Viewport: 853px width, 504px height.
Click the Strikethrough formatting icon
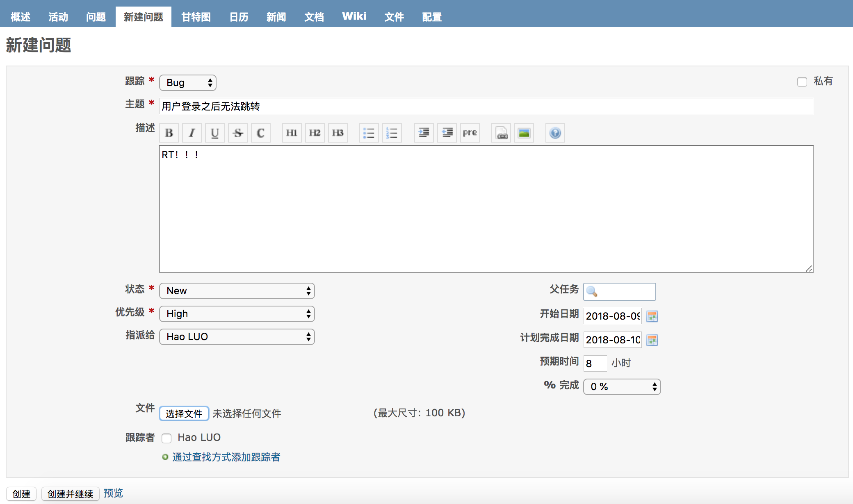pos(237,132)
